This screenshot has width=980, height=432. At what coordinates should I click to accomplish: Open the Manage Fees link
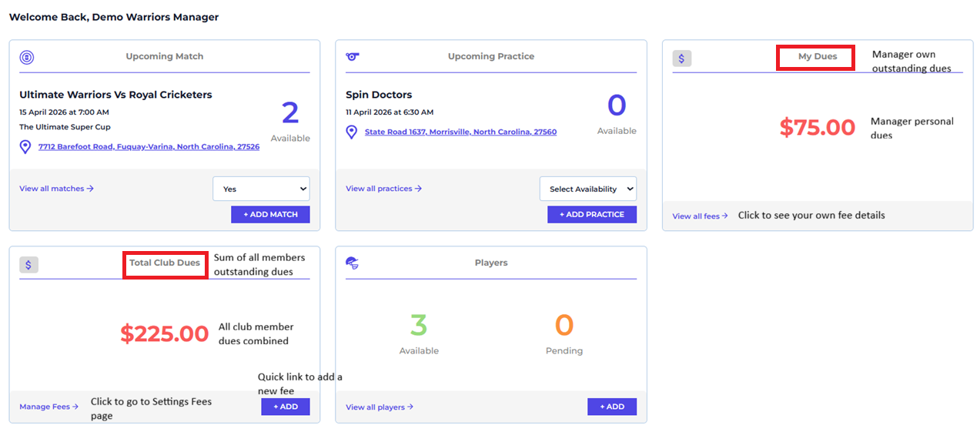tap(48, 407)
